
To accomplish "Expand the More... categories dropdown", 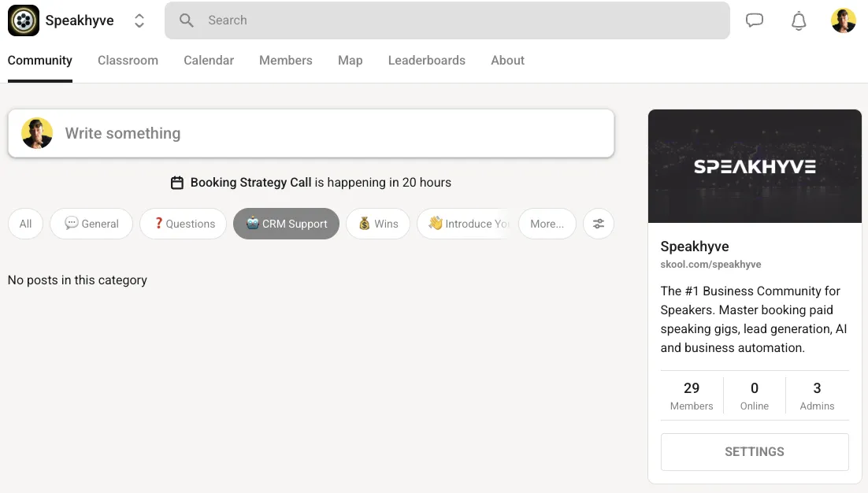I will pos(547,224).
